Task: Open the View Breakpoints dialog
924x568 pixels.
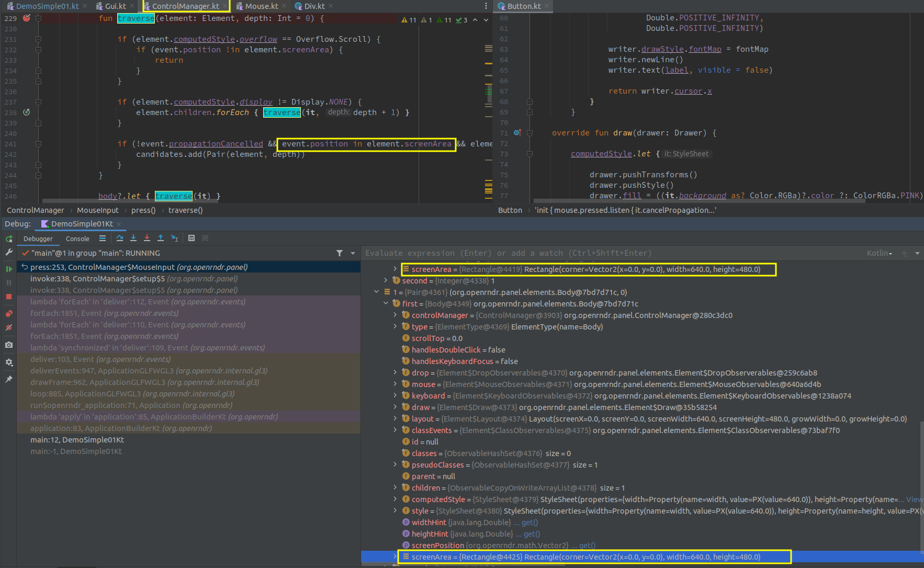Action: tap(8, 313)
